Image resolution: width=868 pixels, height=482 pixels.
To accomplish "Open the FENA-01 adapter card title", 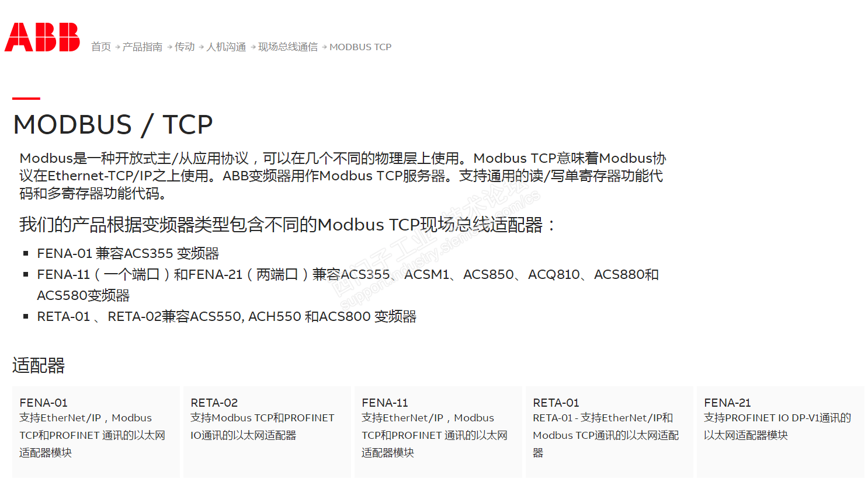I will pos(43,403).
